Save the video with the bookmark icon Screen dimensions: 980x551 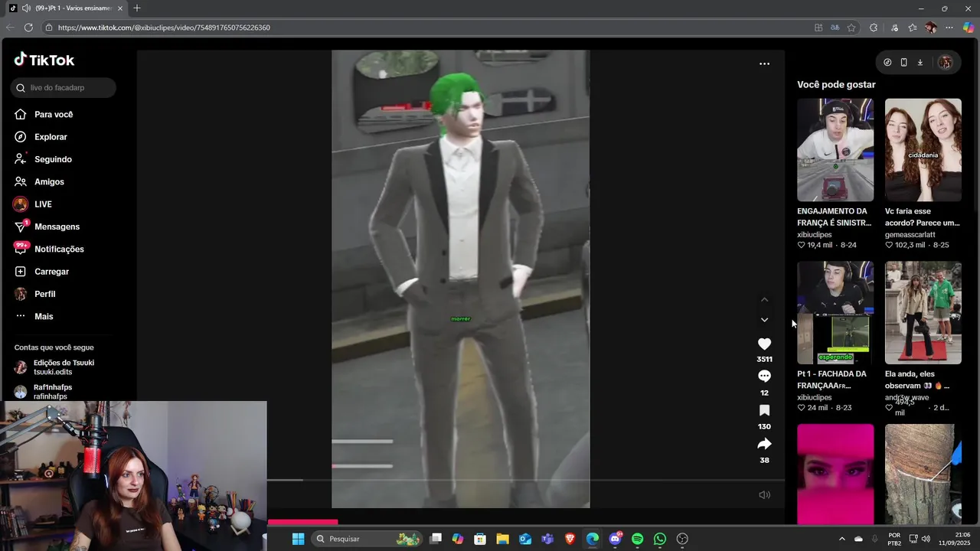(764, 411)
